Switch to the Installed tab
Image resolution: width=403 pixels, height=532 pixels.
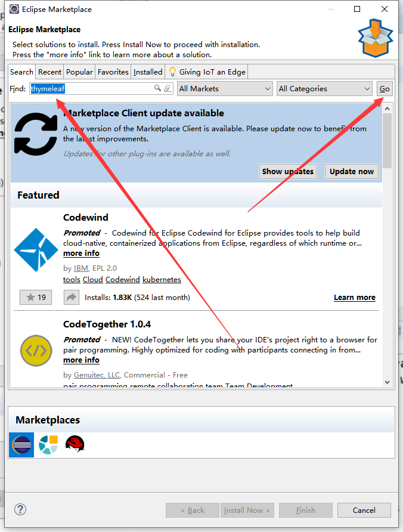pos(148,72)
